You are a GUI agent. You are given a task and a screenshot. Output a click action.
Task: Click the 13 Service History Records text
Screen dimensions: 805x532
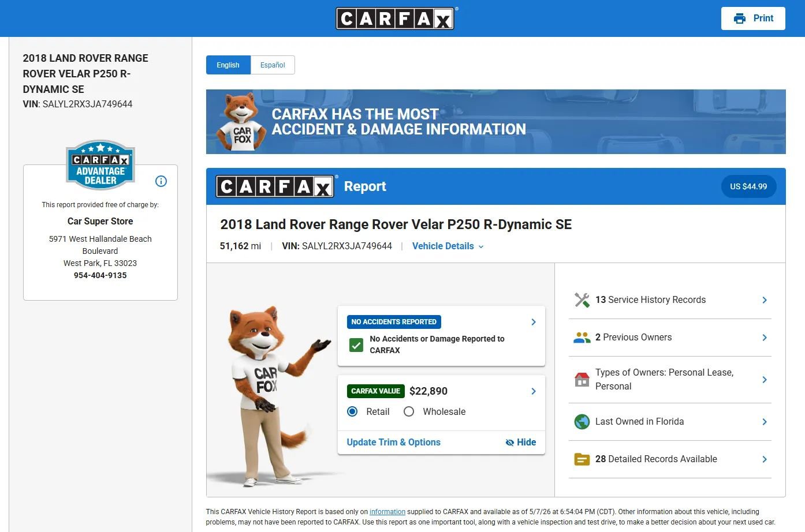point(650,300)
